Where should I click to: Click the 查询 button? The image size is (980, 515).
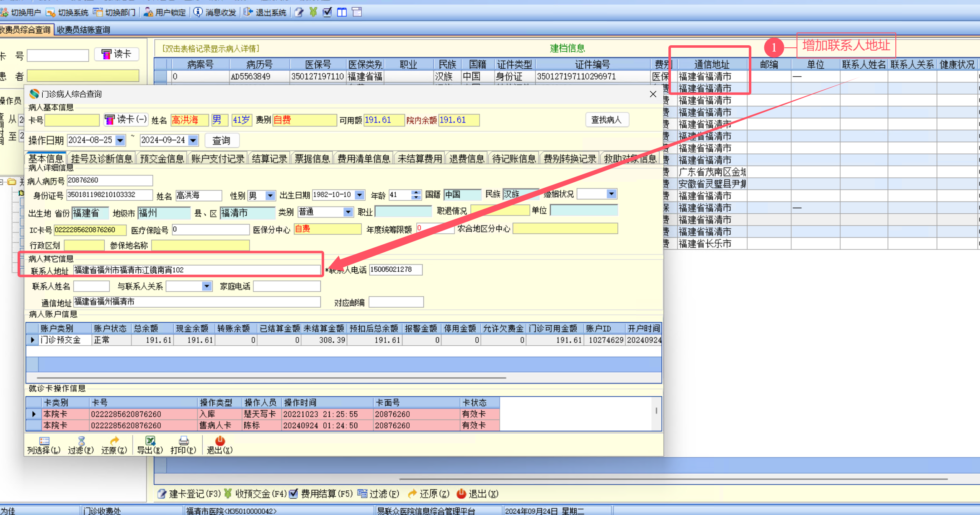pyautogui.click(x=221, y=140)
